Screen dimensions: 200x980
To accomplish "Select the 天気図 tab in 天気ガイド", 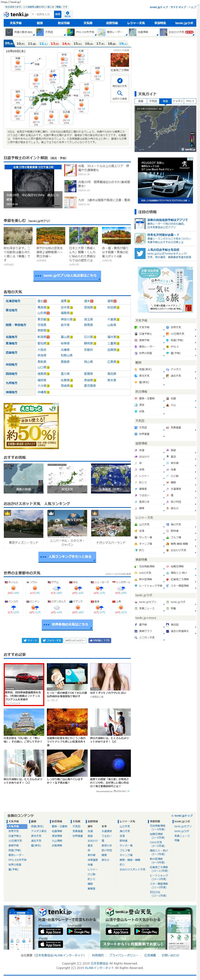I will (x=153, y=101).
